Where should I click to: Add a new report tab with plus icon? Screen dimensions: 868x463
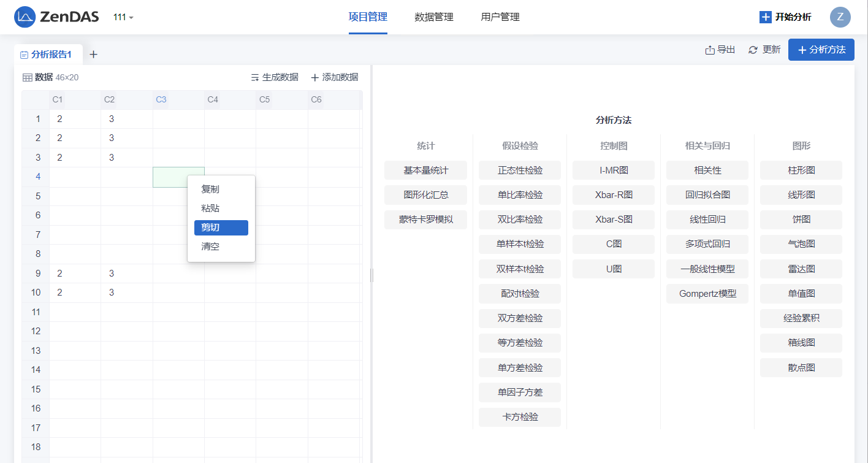click(x=93, y=55)
